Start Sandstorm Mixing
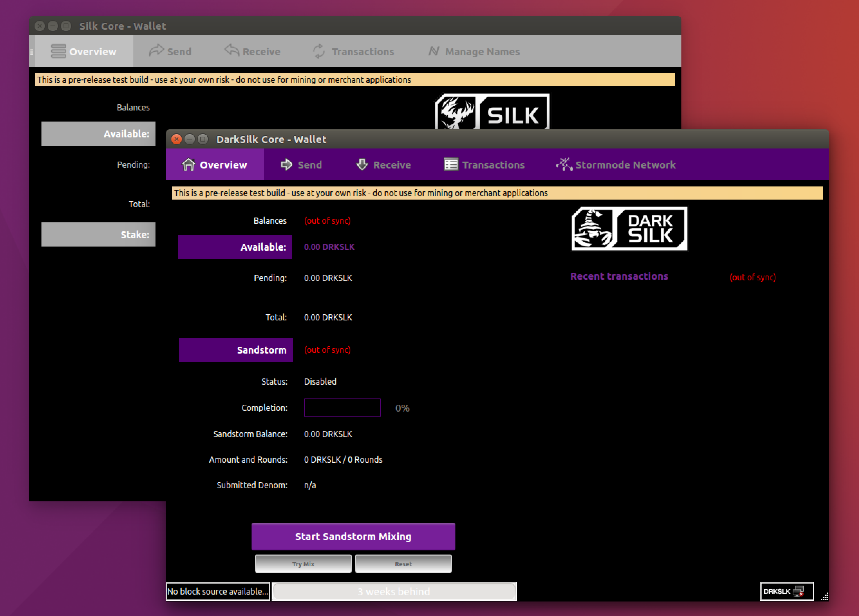The height and width of the screenshot is (616, 859). (353, 536)
